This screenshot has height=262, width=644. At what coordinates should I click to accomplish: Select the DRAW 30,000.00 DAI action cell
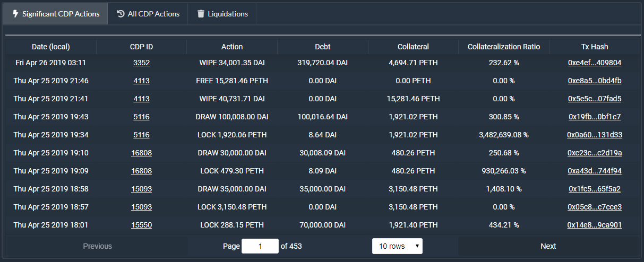tap(232, 153)
